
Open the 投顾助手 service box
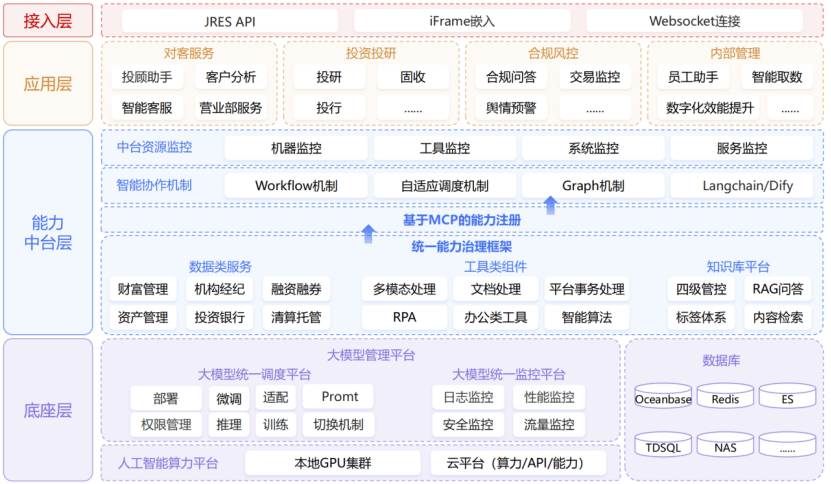tap(147, 77)
